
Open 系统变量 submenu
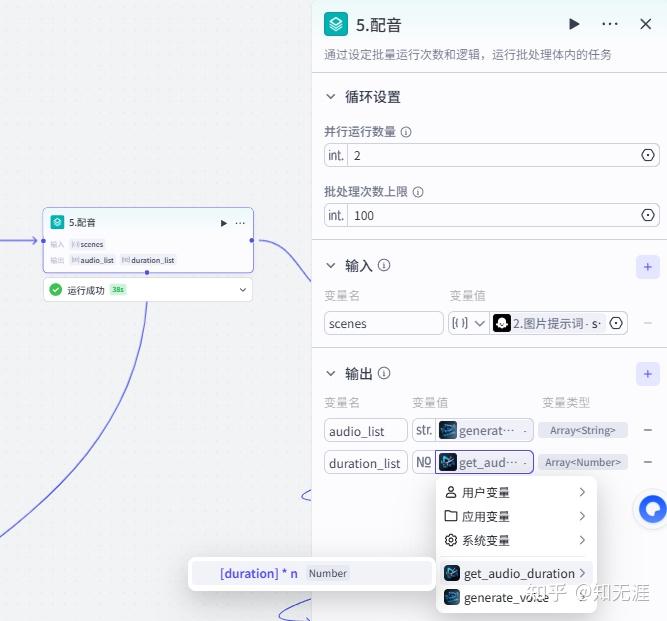[x=515, y=540]
